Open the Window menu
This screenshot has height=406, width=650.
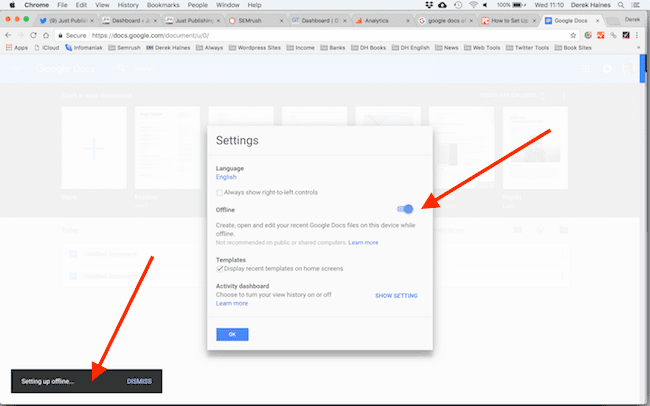(228, 5)
